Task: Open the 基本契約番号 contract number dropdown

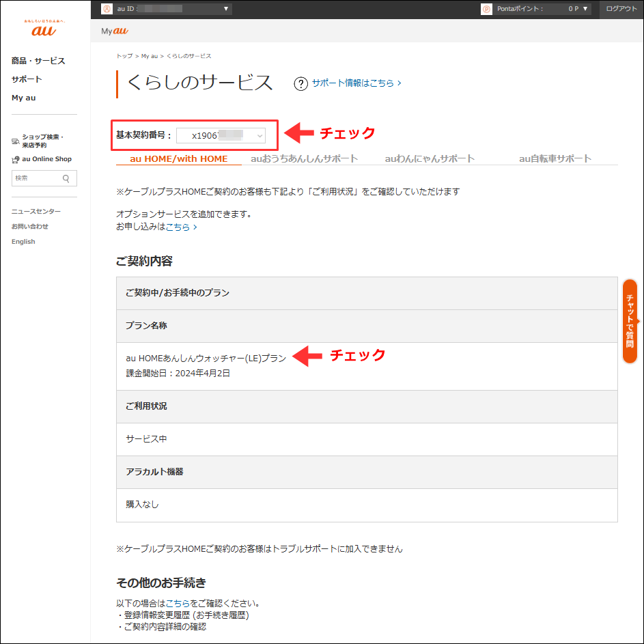Action: click(225, 135)
